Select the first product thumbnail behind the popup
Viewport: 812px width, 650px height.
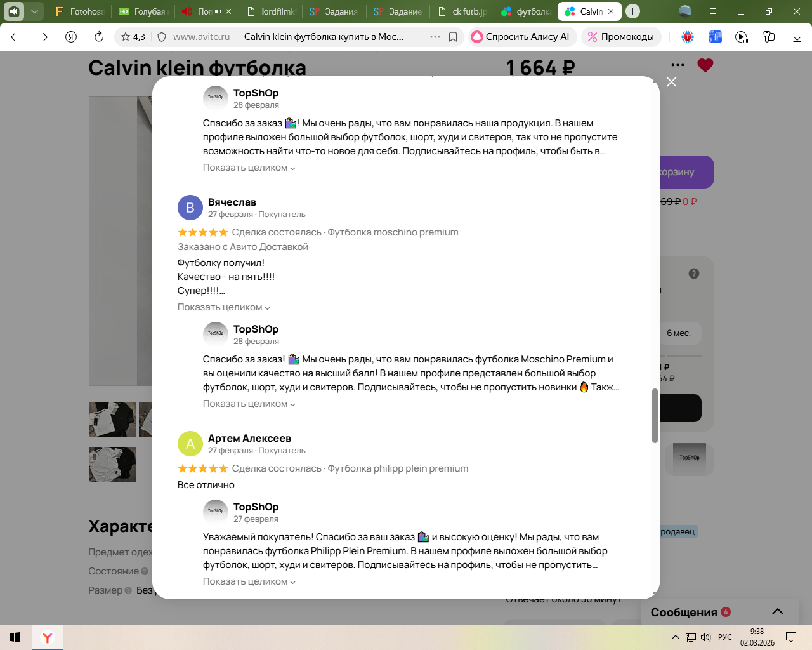point(112,420)
